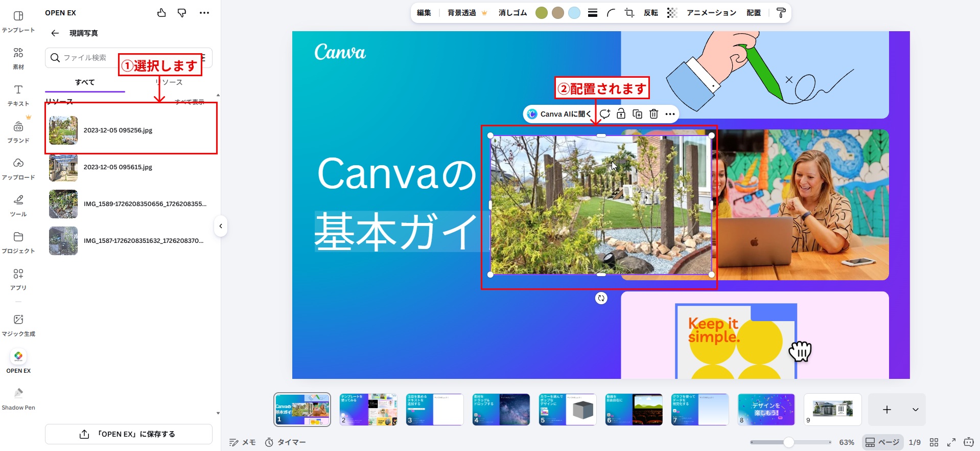Click the rotate handle below the selected image
This screenshot has width=980, height=451.
pyautogui.click(x=601, y=298)
